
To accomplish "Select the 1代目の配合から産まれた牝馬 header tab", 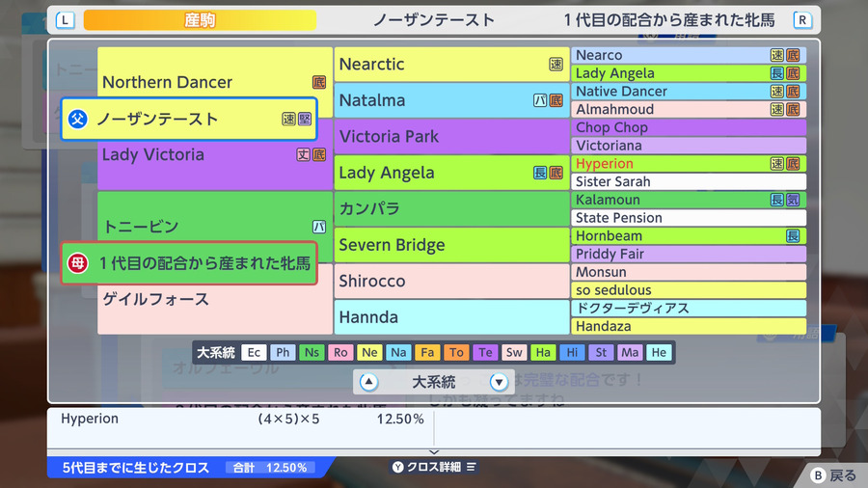I will click(x=669, y=20).
